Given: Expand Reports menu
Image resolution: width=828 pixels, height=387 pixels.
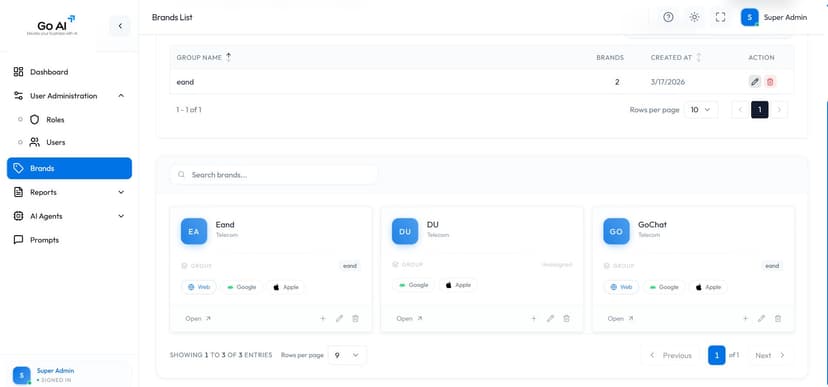Looking at the screenshot, I should pos(69,192).
